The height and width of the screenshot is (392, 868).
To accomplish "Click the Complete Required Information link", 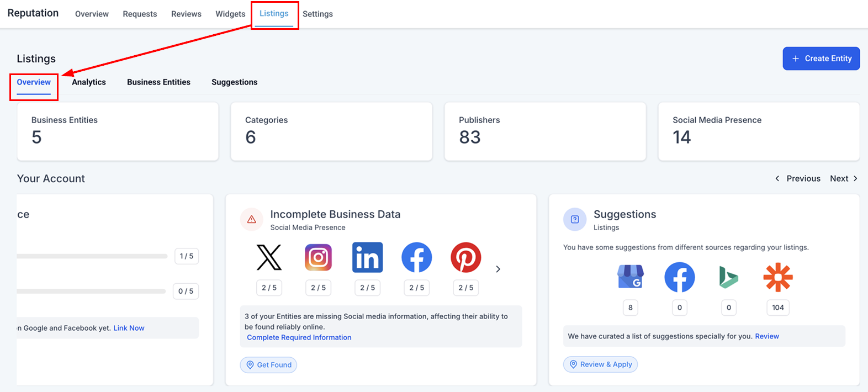I will coord(299,337).
